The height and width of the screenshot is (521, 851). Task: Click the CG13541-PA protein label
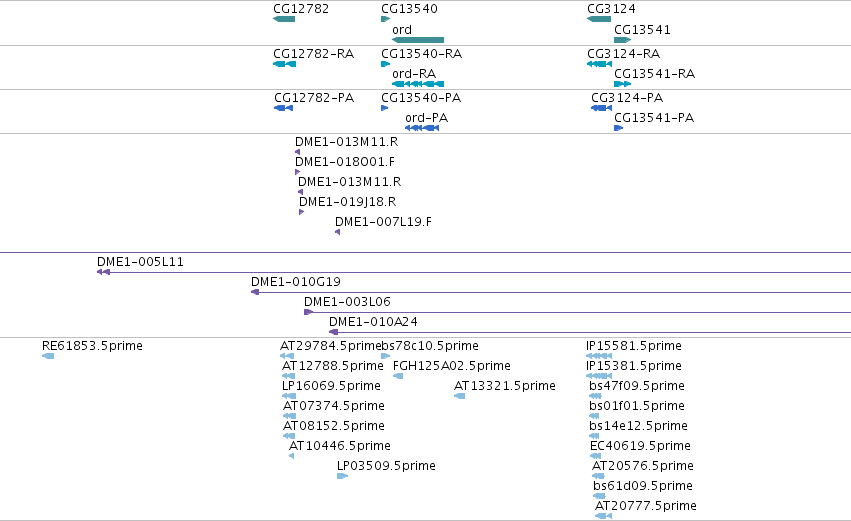coord(654,118)
